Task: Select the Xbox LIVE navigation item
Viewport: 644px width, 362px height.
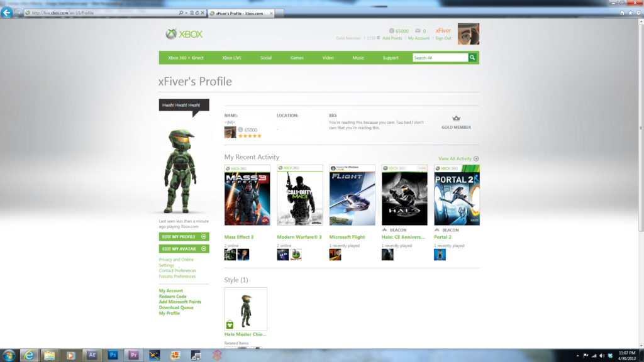Action: 231,58
